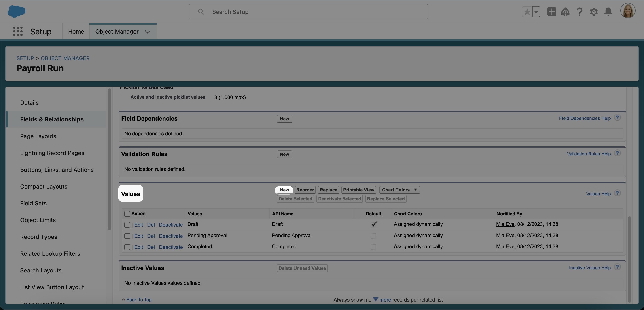Open the App Launcher grid icon
This screenshot has height=310, width=644.
[x=18, y=32]
